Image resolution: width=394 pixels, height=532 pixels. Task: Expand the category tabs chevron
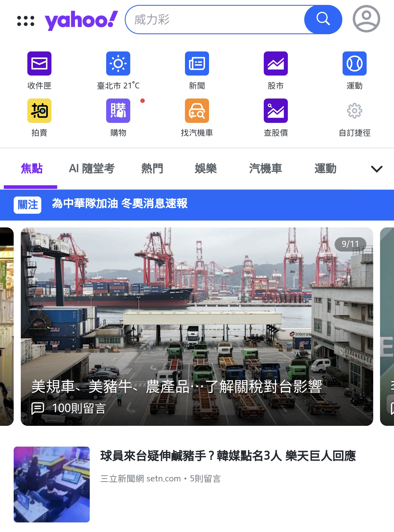coord(376,169)
